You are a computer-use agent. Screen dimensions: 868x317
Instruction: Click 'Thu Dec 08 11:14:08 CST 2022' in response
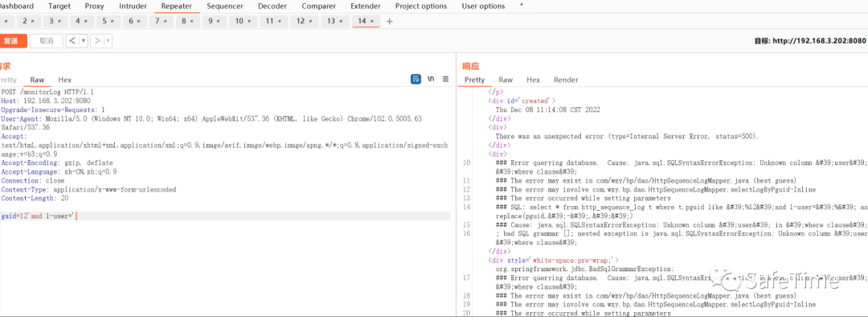[547, 109]
